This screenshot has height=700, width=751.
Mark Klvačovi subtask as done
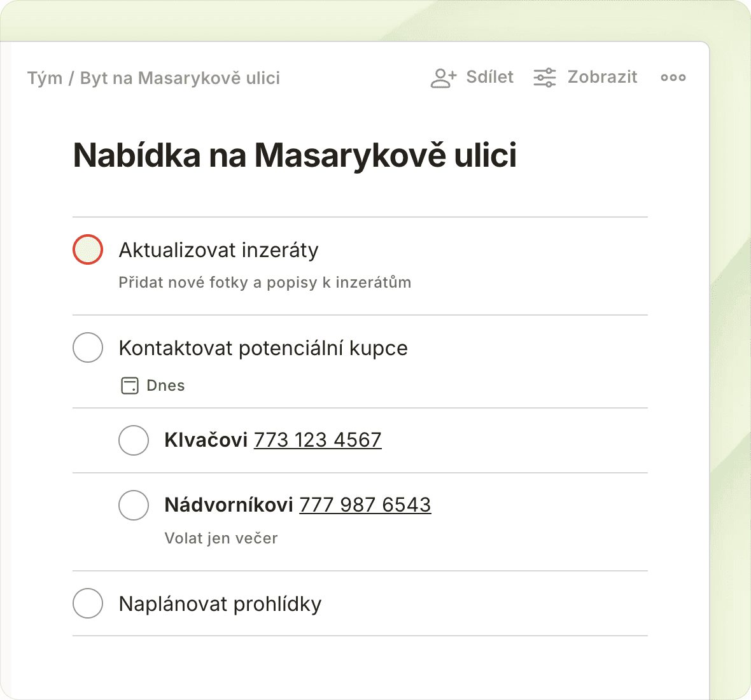click(x=134, y=440)
